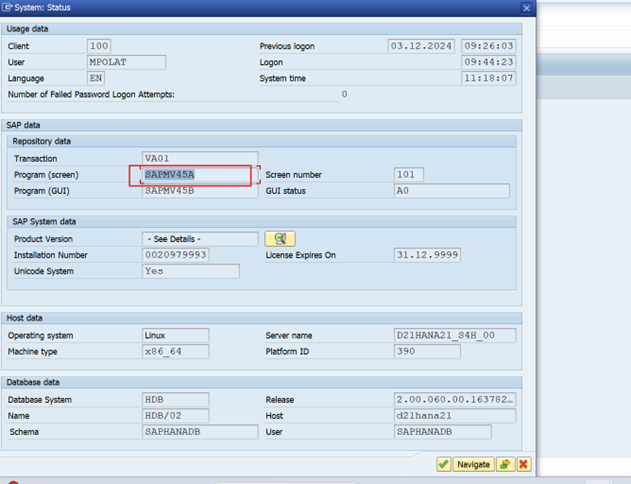Click Previous logon date 03.12.2024

(421, 46)
